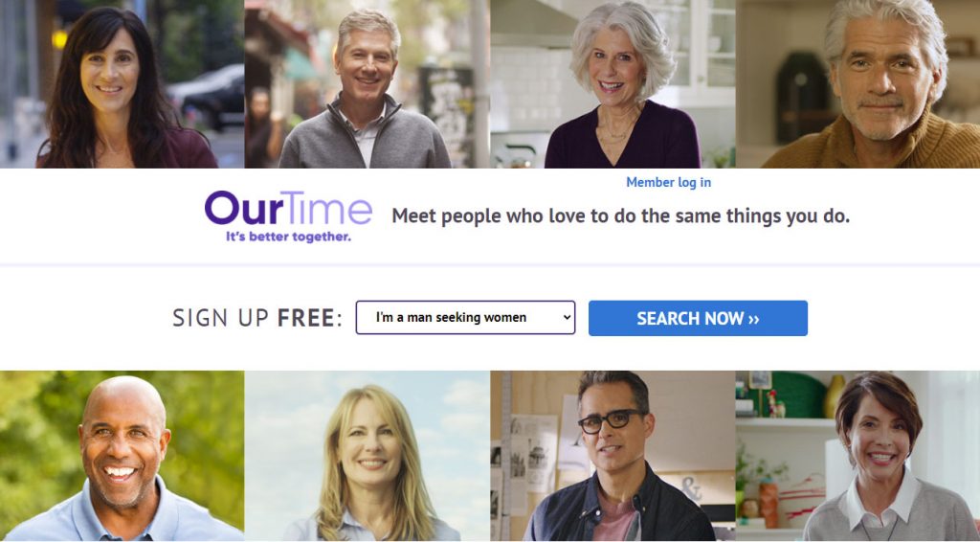
Task: Click the 'Meet people who love' headline
Action: 620,216
